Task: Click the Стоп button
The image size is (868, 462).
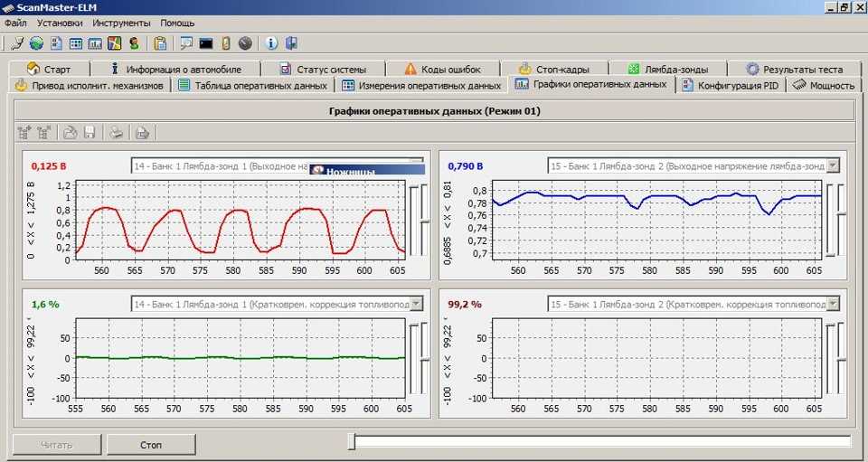Action: pos(151,445)
